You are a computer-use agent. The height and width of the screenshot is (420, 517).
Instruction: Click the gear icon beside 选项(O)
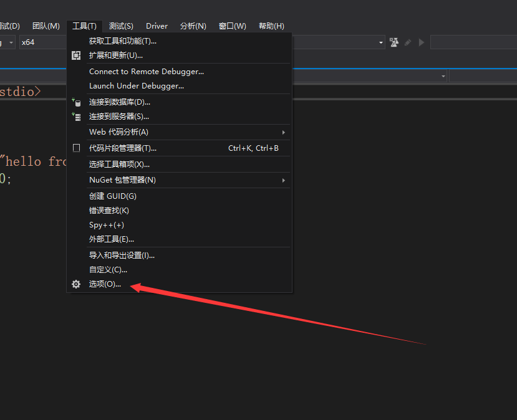76,284
